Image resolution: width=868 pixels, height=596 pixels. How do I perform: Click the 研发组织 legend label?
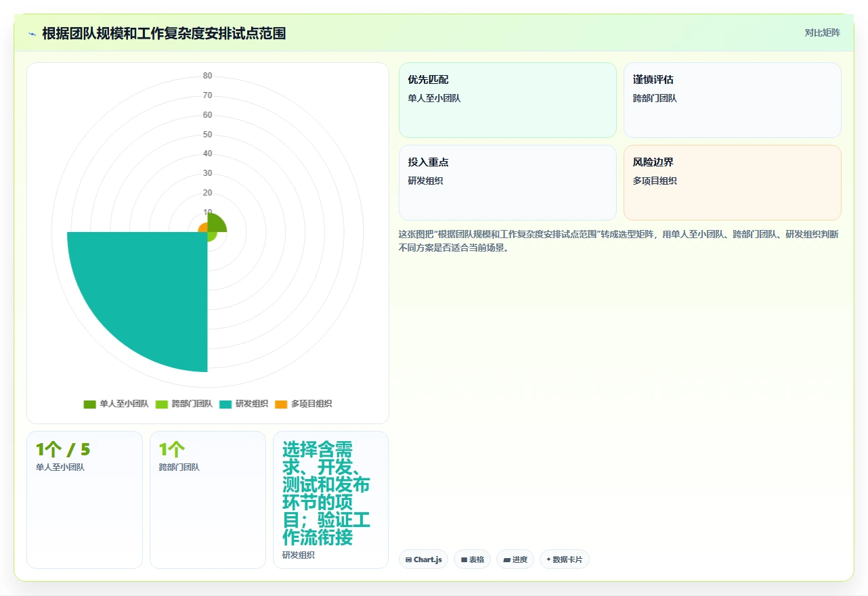[251, 404]
